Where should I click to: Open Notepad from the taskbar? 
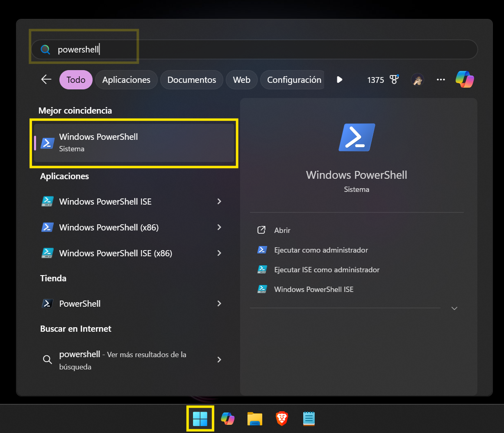point(309,419)
